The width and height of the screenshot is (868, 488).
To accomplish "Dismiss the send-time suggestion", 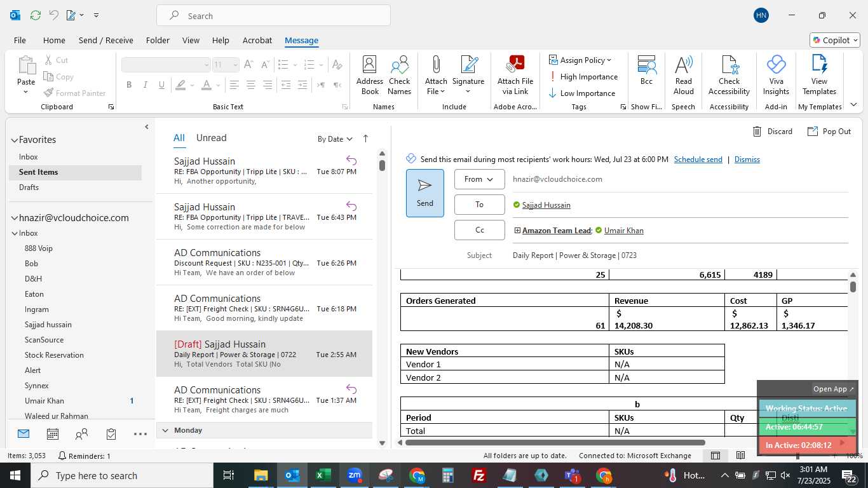I will (x=747, y=159).
